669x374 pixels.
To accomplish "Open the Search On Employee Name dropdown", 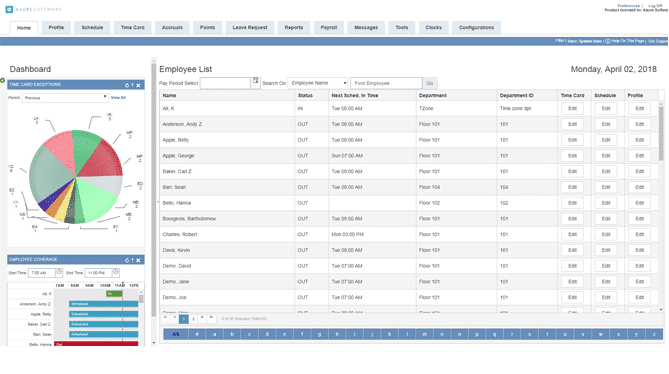I will [318, 83].
